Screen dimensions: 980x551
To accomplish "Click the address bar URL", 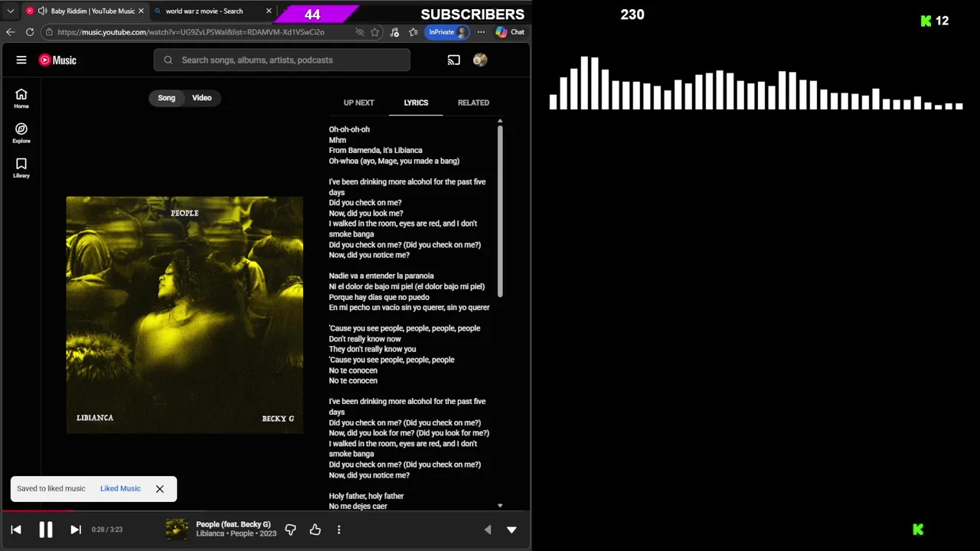I will coord(191,32).
